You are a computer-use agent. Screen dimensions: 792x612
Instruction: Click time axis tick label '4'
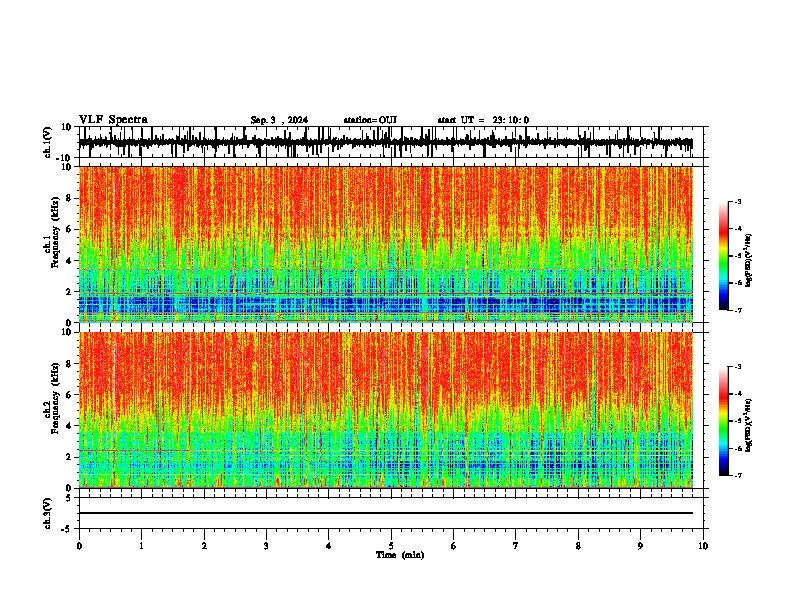point(329,546)
